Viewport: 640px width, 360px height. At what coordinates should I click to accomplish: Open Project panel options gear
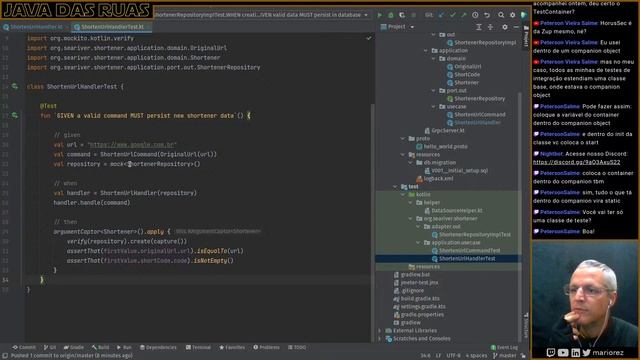[505, 27]
